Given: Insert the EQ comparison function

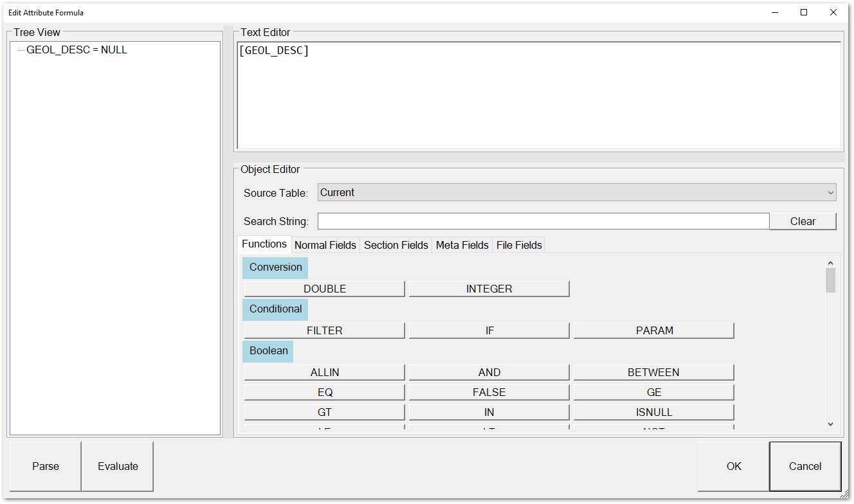Looking at the screenshot, I should click(x=323, y=392).
